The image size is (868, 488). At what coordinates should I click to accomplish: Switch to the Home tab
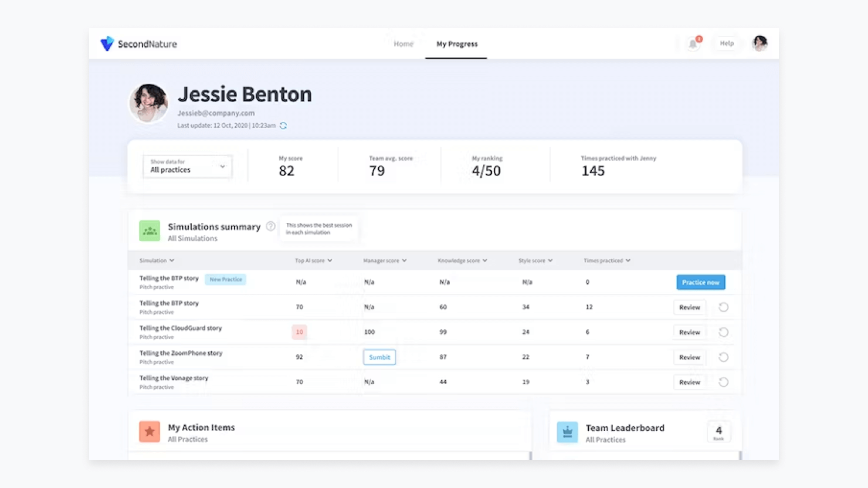404,44
